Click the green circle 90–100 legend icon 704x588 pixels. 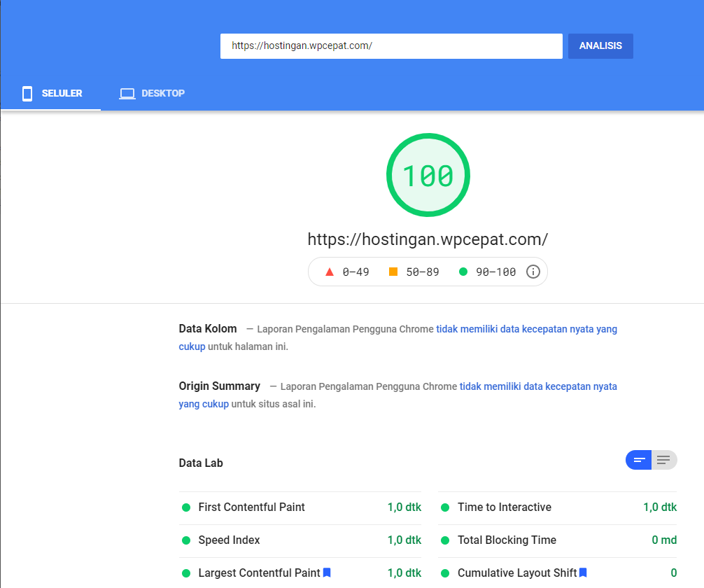pos(463,272)
